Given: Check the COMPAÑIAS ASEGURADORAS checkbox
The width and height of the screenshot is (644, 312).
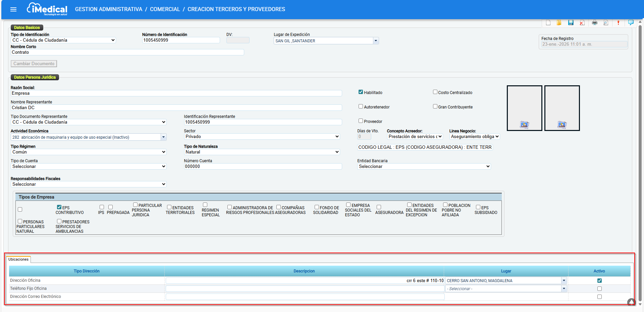Looking at the screenshot, I should (278, 207).
